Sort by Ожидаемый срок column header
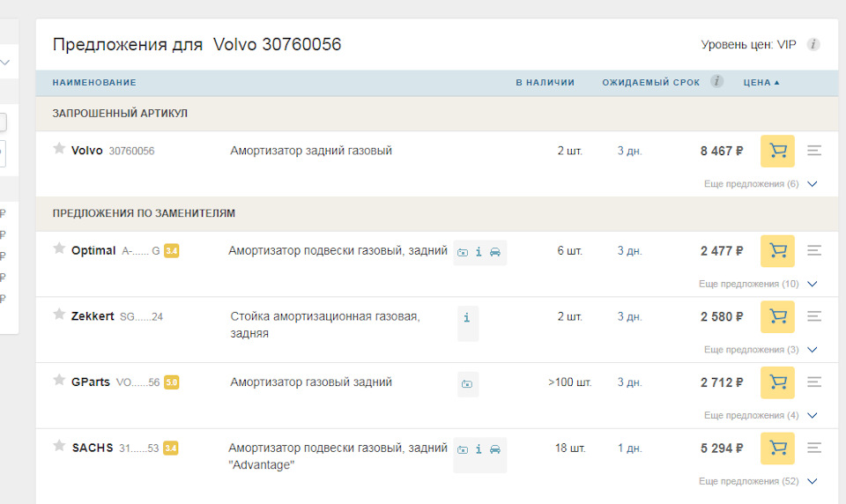This screenshot has height=504, width=846. [650, 83]
